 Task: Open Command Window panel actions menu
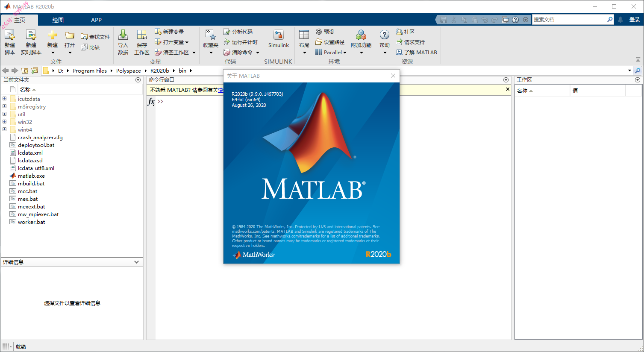pyautogui.click(x=506, y=80)
